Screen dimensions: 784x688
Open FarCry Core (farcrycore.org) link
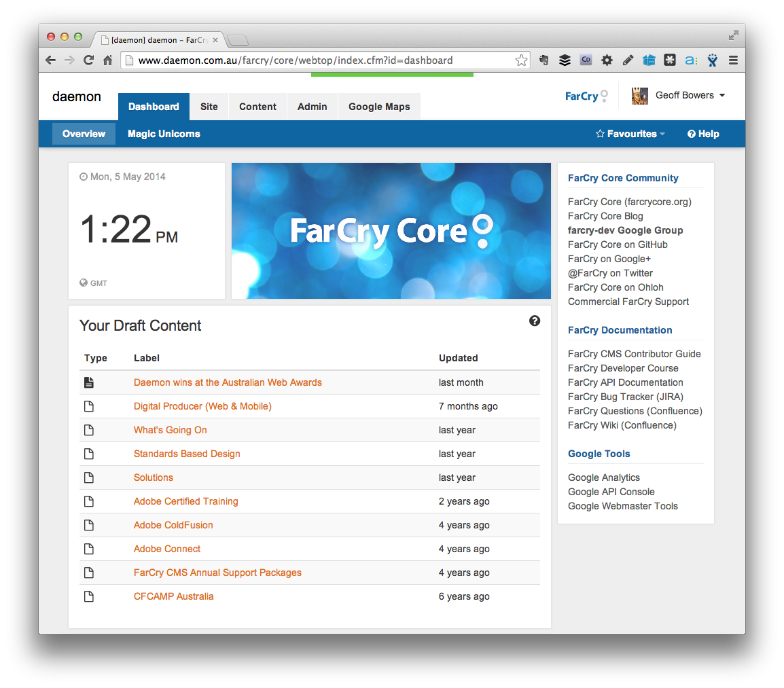630,202
